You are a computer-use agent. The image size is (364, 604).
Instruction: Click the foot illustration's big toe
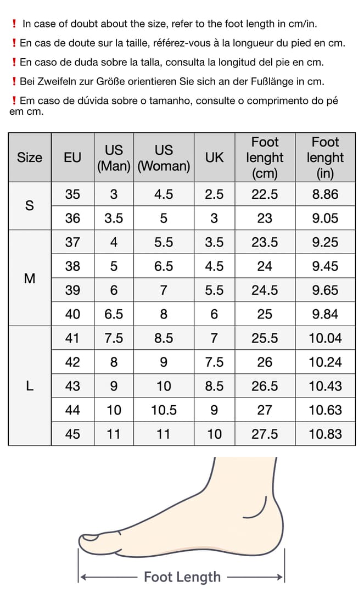click(92, 541)
